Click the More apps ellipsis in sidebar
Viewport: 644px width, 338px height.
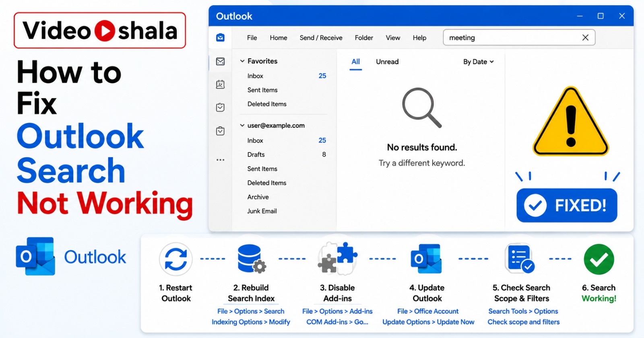click(x=220, y=160)
